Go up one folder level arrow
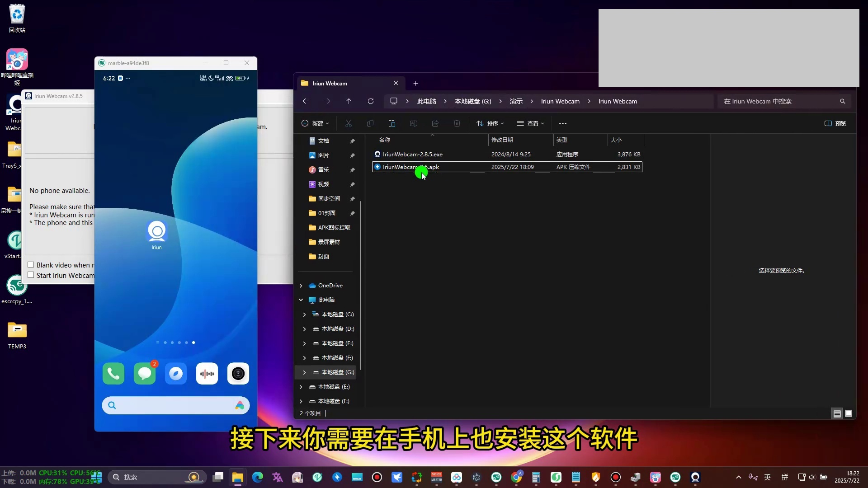The image size is (868, 488). click(x=349, y=101)
